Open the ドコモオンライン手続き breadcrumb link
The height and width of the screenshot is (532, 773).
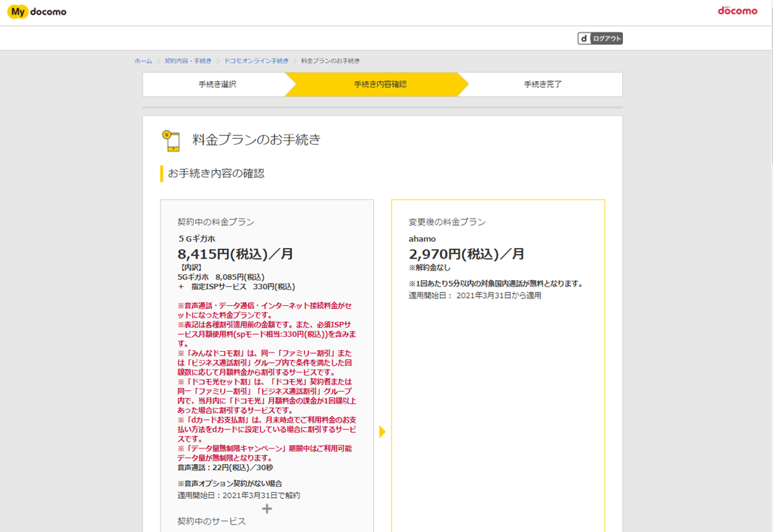point(256,61)
